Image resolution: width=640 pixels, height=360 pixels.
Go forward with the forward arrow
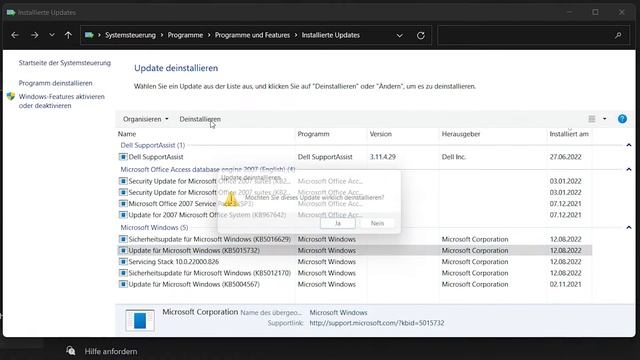[x=35, y=36]
